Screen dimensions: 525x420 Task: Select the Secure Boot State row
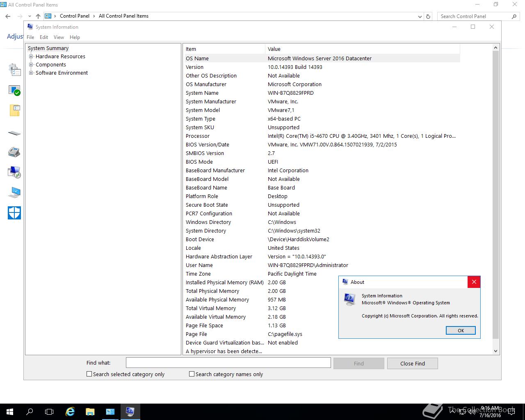[322, 205]
